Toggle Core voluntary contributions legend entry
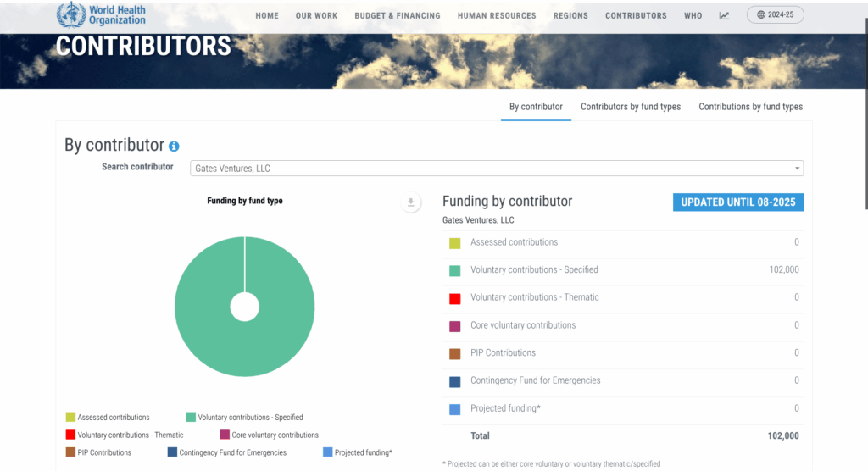The height and width of the screenshot is (471, 868). (269, 435)
